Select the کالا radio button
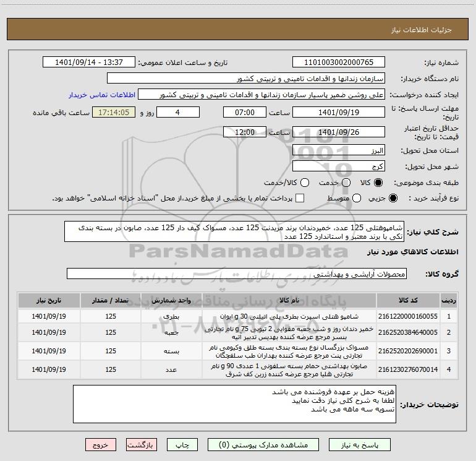Image resolution: width=476 pixels, height=461 pixels. tap(378, 183)
